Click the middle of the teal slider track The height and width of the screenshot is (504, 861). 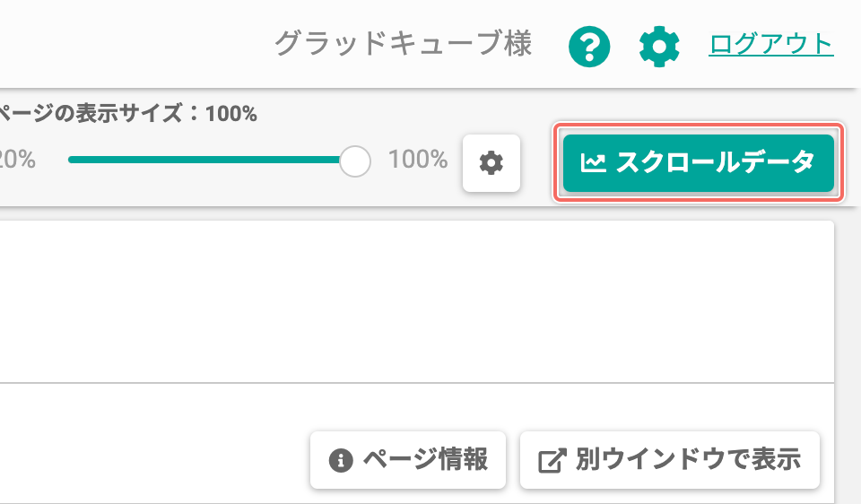point(204,160)
